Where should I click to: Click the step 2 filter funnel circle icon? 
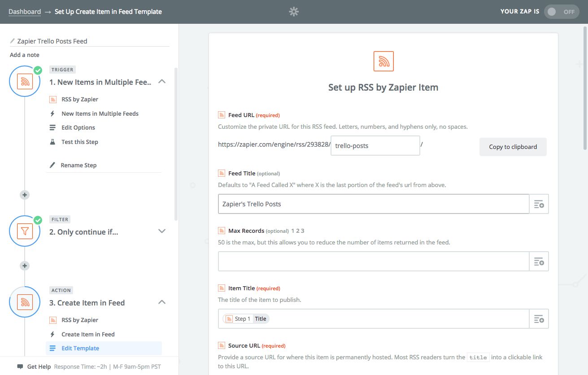25,231
